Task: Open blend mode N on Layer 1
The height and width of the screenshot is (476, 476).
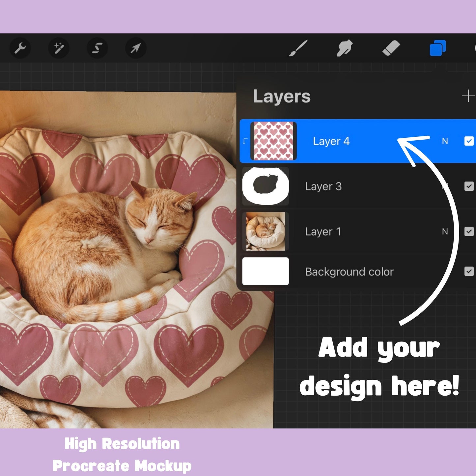Action: (446, 232)
